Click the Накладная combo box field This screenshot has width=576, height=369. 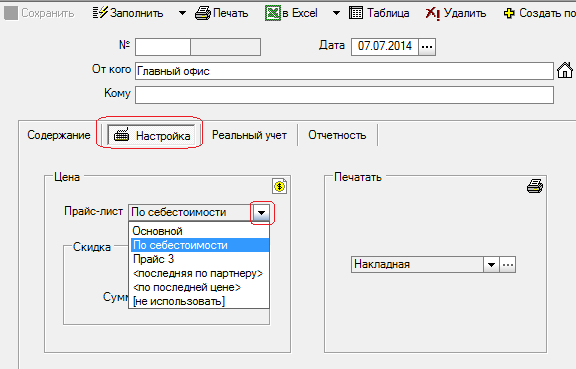pyautogui.click(x=417, y=264)
